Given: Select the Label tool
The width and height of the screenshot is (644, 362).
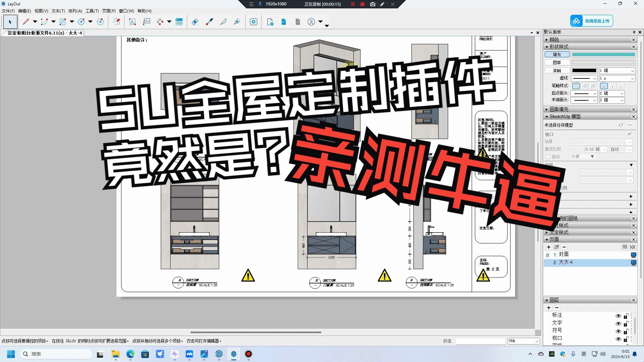Looking at the screenshot, I should pos(147,22).
